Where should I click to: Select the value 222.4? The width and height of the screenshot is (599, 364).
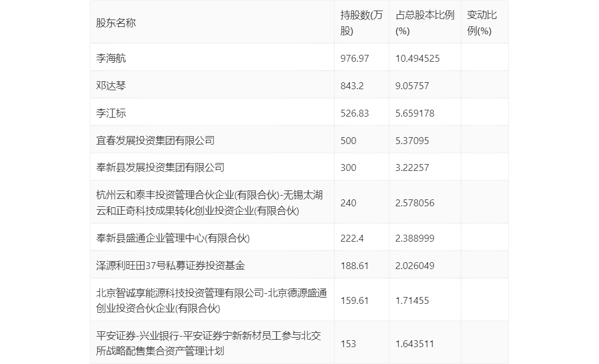click(352, 238)
